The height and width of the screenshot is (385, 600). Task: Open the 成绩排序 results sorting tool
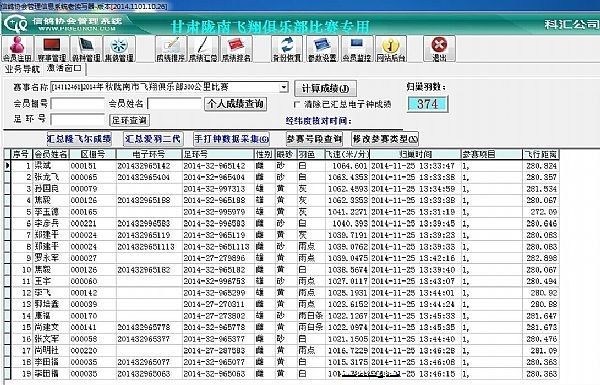click(171, 49)
